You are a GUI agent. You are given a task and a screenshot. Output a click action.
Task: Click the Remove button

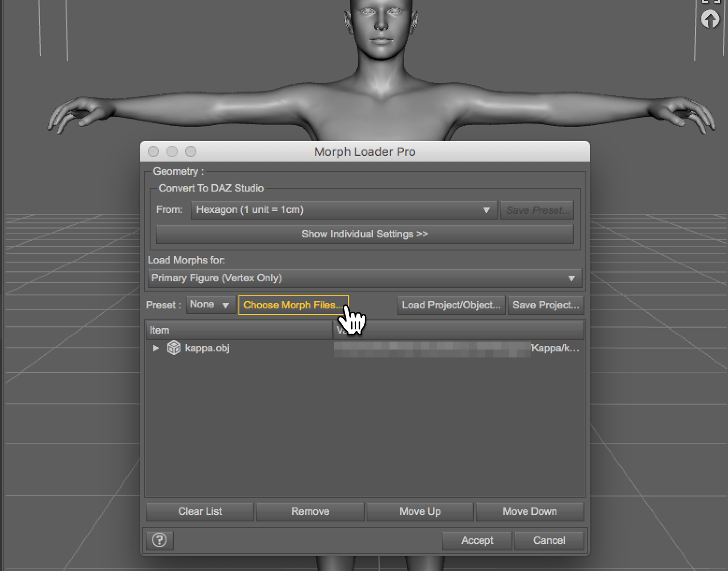tap(310, 512)
